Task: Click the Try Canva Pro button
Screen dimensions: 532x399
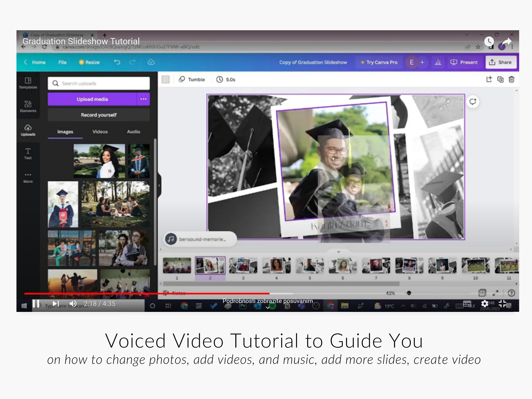Action: coord(379,62)
